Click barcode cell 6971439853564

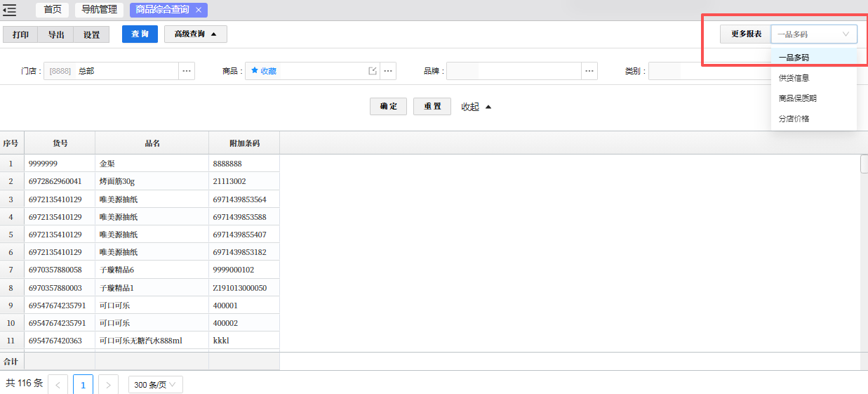244,199
